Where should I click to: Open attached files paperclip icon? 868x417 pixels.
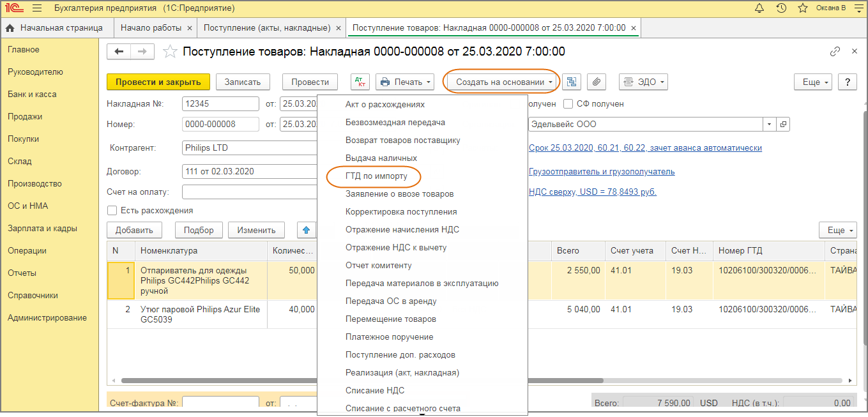(596, 82)
